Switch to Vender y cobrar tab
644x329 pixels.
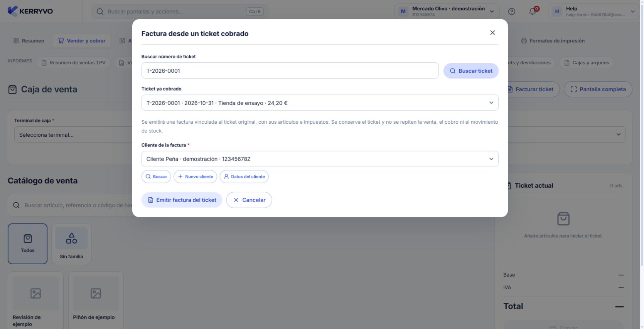coord(82,41)
